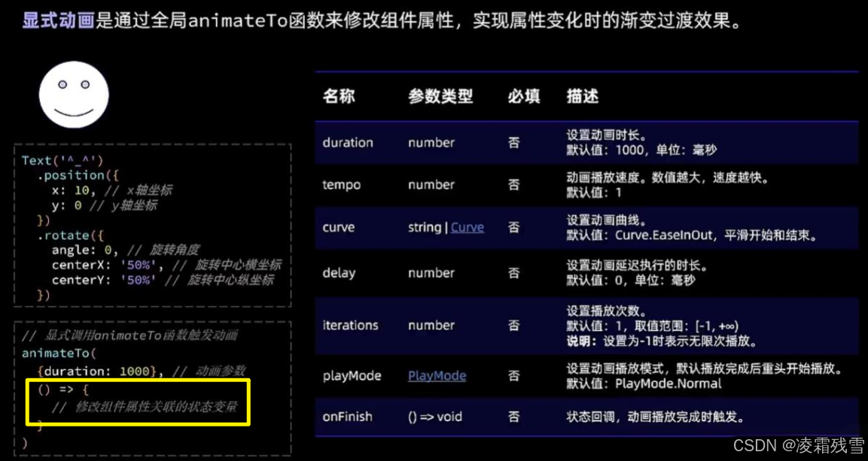
Task: Click the iterations row's 'number' type
Action: [431, 326]
